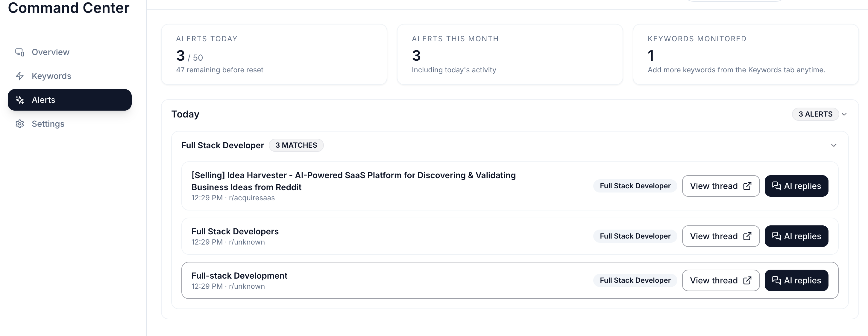Click the 3 ALERTS badge
The height and width of the screenshot is (336, 868).
[815, 114]
